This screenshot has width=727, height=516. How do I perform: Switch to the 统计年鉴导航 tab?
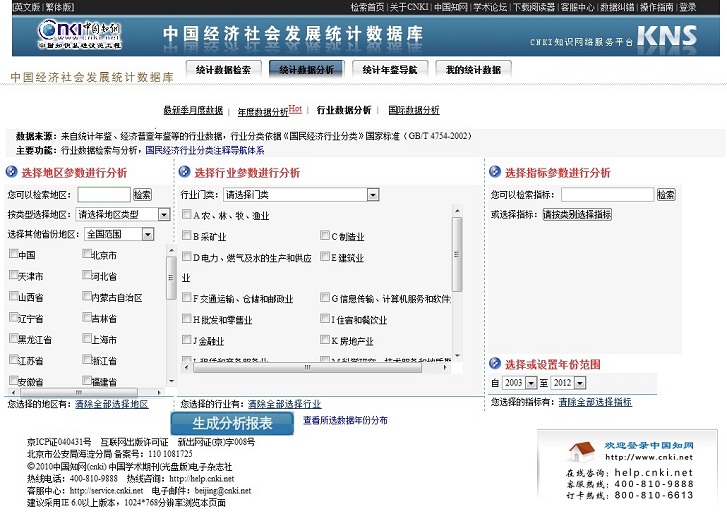(390, 70)
